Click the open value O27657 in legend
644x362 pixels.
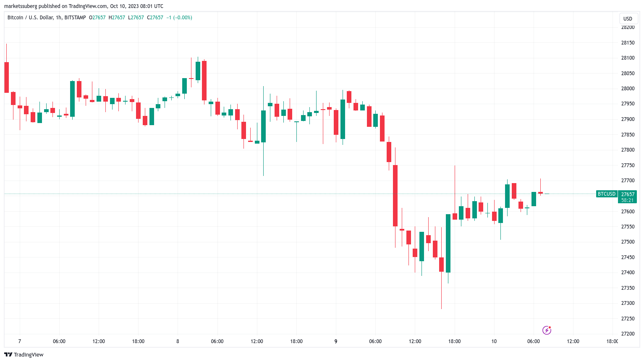(x=97, y=18)
